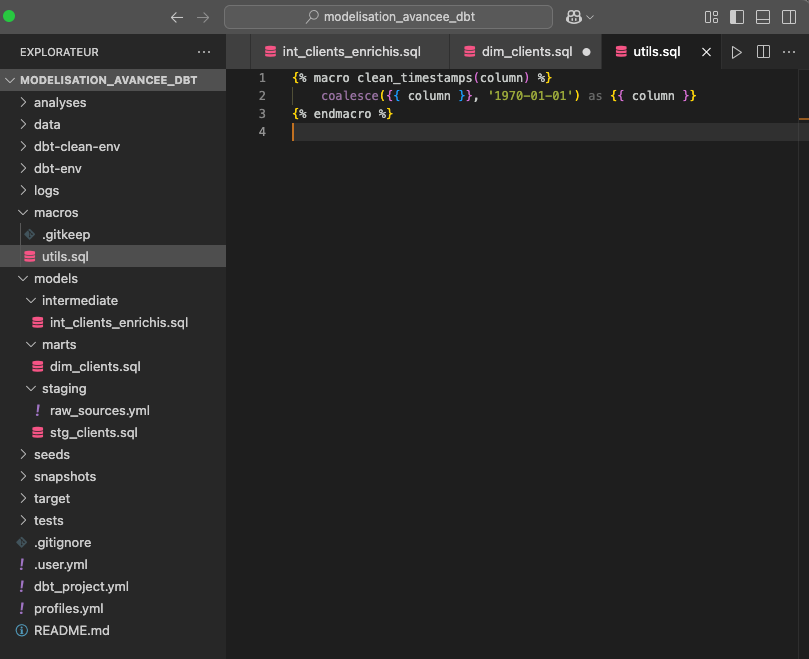Viewport: 809px width, 659px height.
Task: Open README.md file
Action: point(113,631)
